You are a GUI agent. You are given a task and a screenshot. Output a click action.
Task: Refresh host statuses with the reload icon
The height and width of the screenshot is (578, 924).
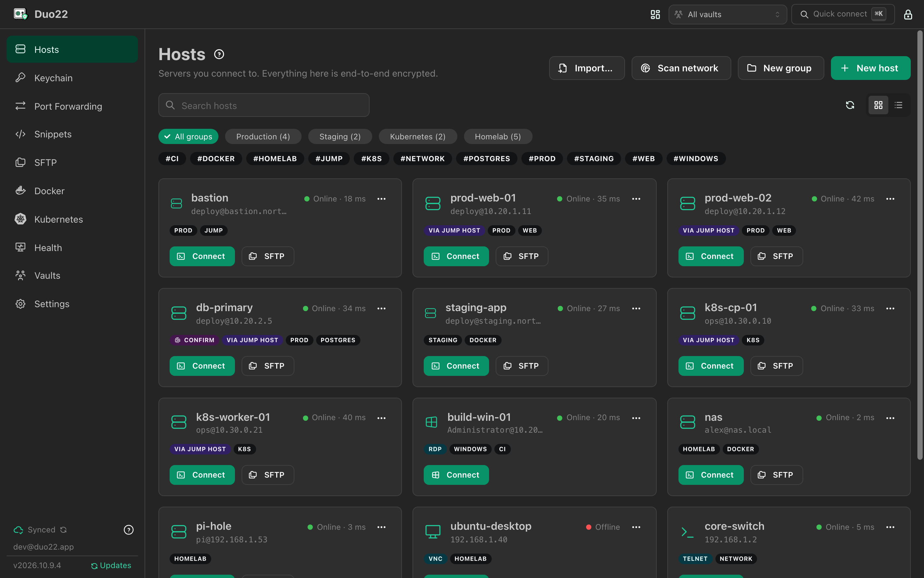pos(850,105)
